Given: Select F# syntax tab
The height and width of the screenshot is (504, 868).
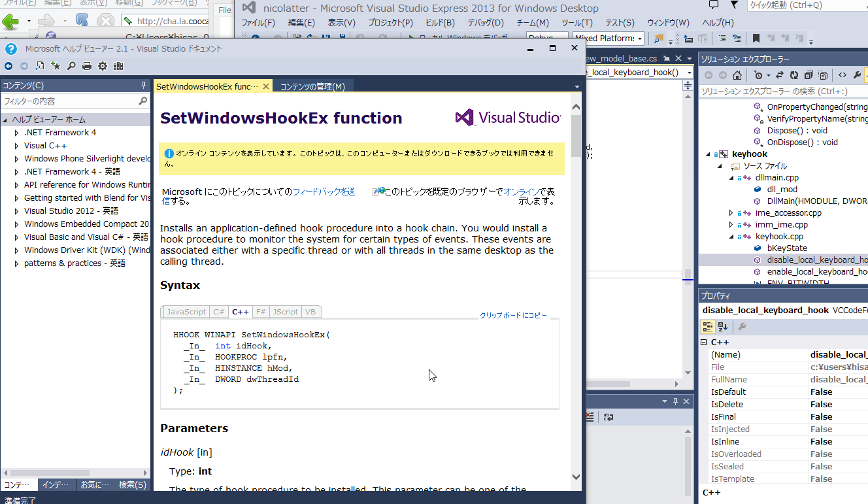Looking at the screenshot, I should coord(261,312).
